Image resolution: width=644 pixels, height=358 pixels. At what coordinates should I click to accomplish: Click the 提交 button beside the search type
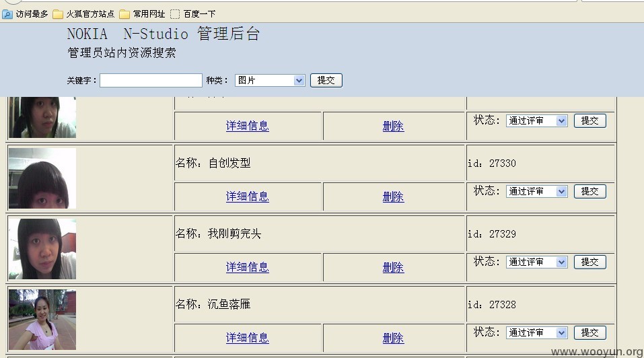coord(326,80)
